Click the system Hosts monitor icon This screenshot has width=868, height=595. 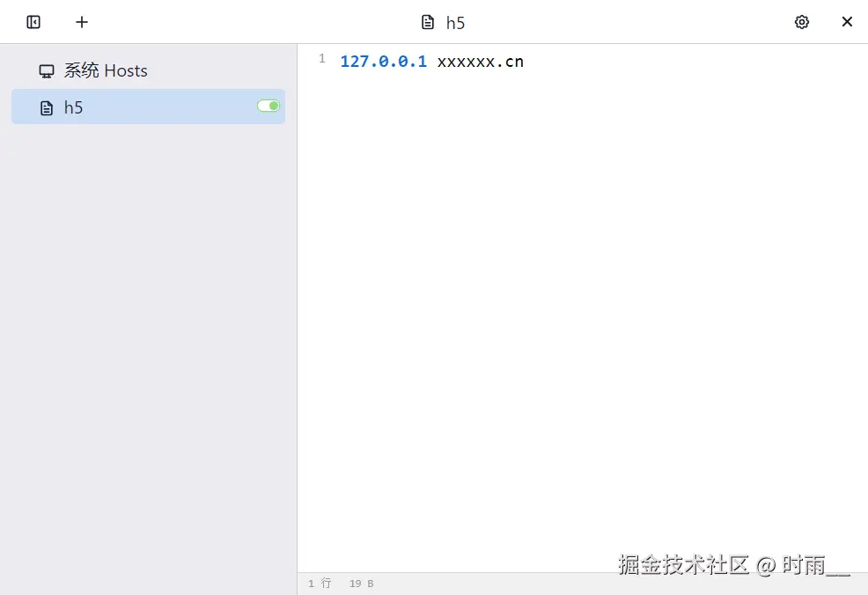[x=45, y=70]
